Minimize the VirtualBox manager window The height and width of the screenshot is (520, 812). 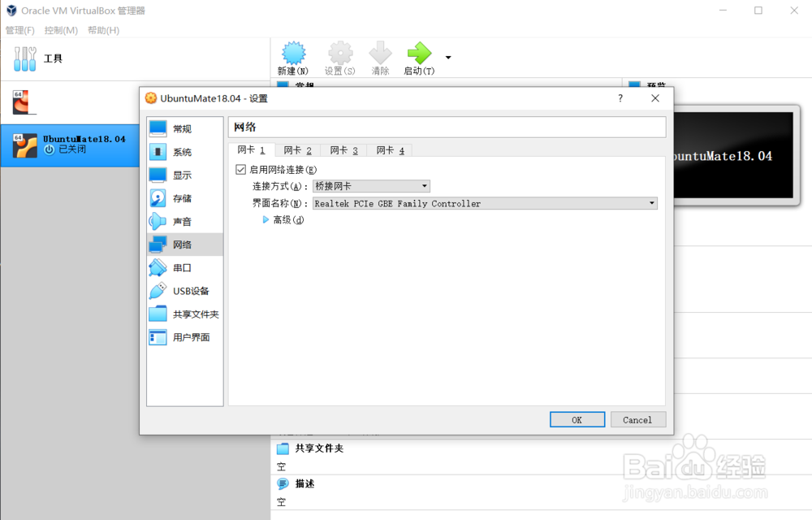click(x=723, y=11)
